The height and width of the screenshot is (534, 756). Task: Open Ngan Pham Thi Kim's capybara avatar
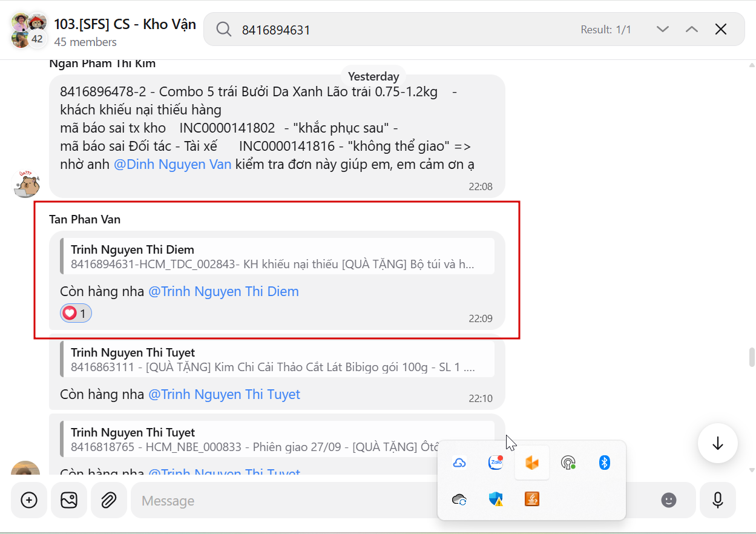point(27,183)
